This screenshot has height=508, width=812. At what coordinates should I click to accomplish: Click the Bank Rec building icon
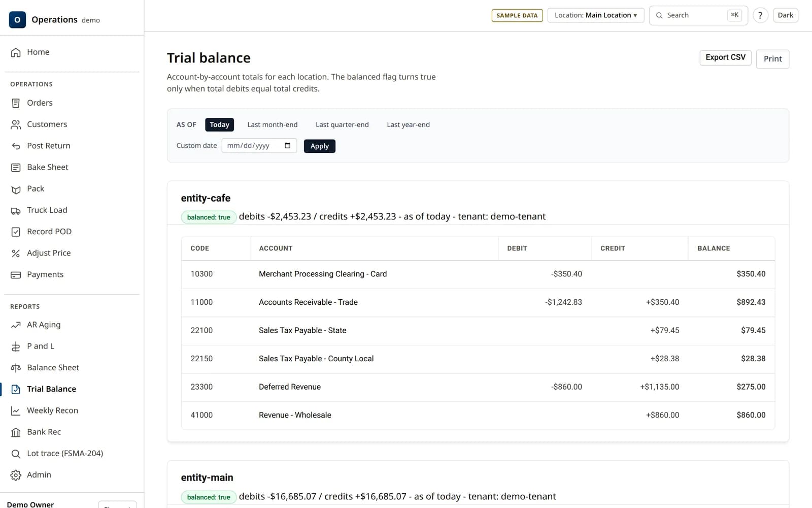[x=16, y=432]
